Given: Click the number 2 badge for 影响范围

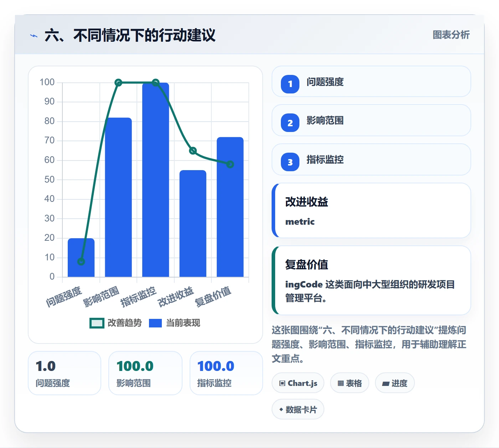Looking at the screenshot, I should pyautogui.click(x=290, y=123).
